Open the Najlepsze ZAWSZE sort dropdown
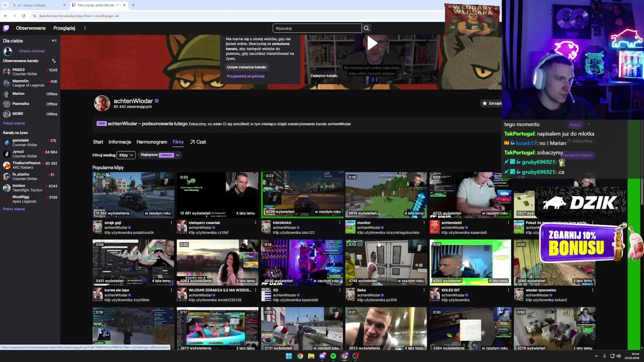 tap(159, 155)
